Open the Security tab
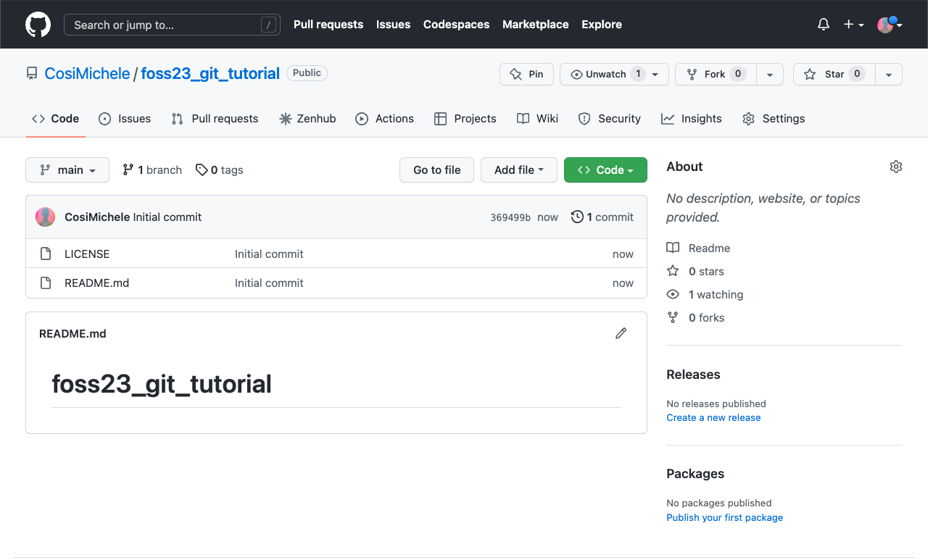This screenshot has height=560, width=928. coord(609,119)
